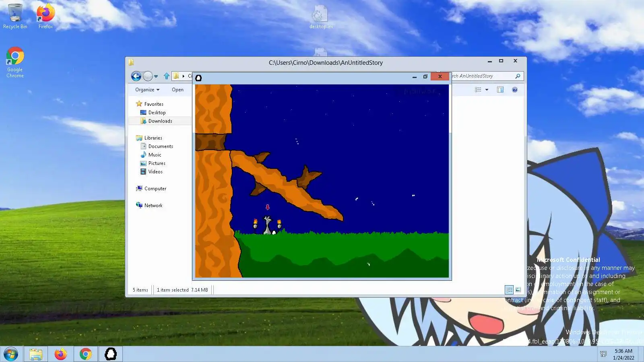Open Videos library
The image size is (644, 362).
pyautogui.click(x=151, y=172)
